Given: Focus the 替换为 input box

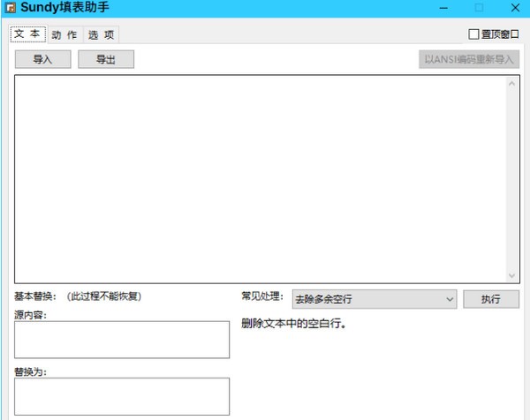Looking at the screenshot, I should coord(122,396).
